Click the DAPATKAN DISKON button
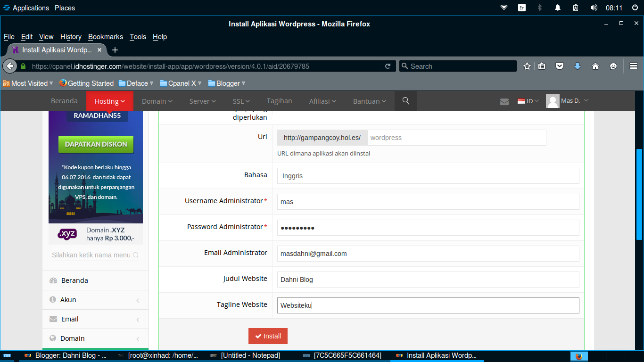The height and width of the screenshot is (362, 644). tap(96, 144)
